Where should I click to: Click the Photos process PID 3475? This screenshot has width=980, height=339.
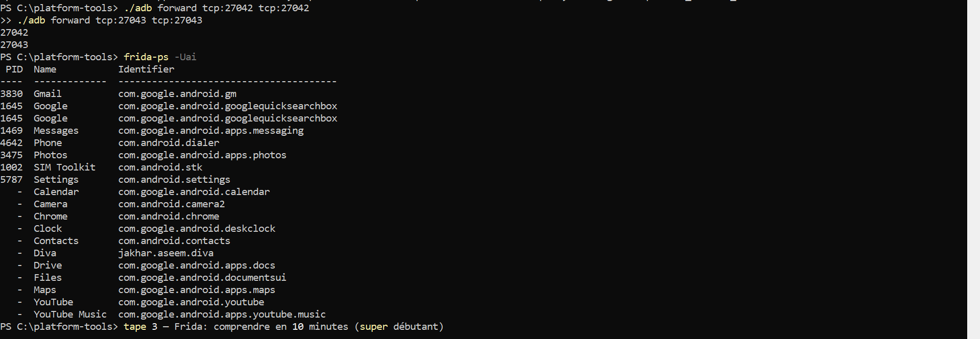tap(11, 155)
